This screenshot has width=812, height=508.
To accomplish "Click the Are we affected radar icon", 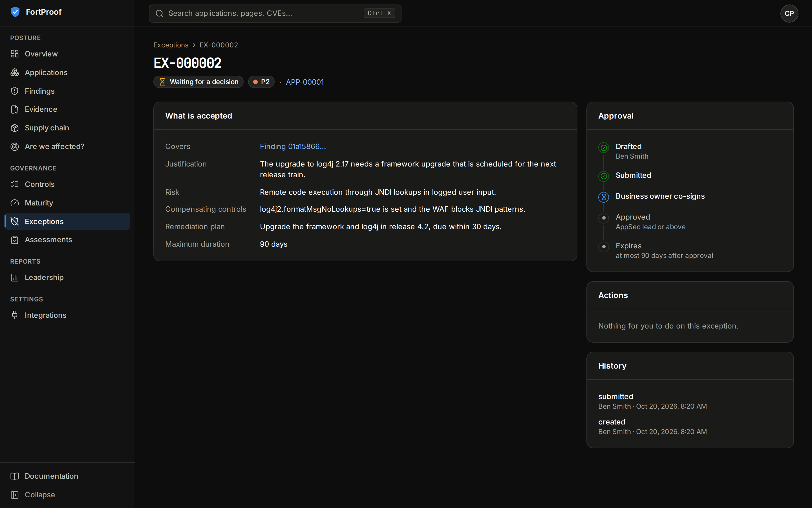I will (14, 146).
